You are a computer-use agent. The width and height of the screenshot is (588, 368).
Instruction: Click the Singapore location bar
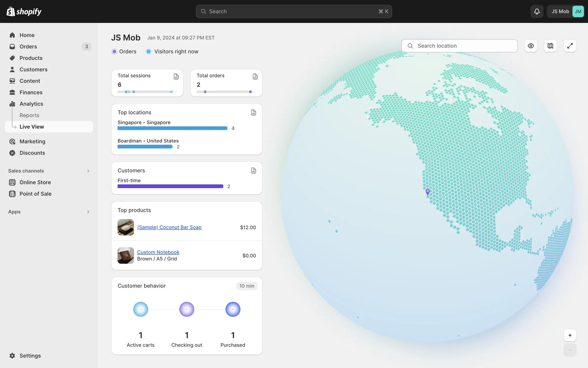(172, 128)
